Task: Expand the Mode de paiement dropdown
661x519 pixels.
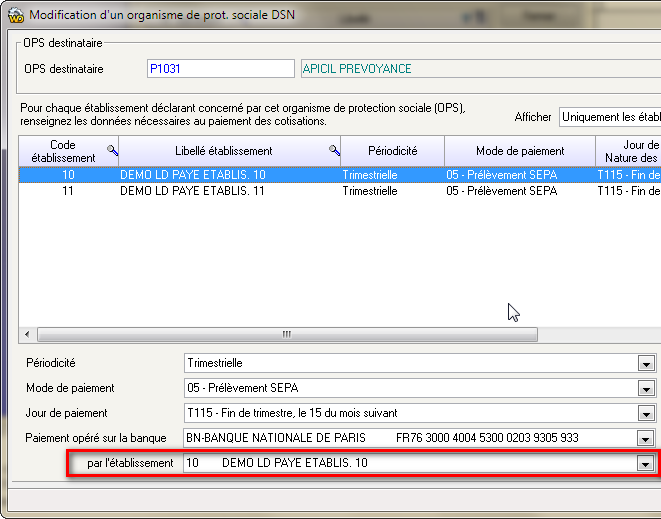Action: coord(646,388)
